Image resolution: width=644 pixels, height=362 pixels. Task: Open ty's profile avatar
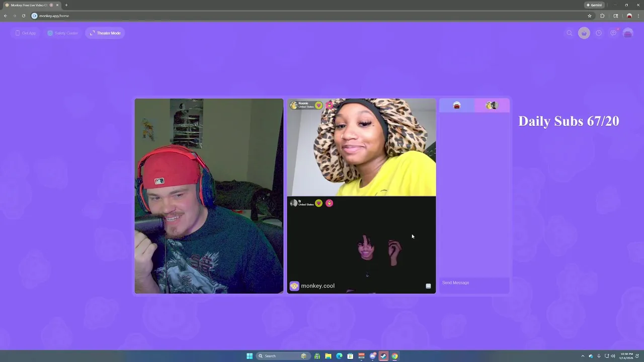tap(294, 203)
